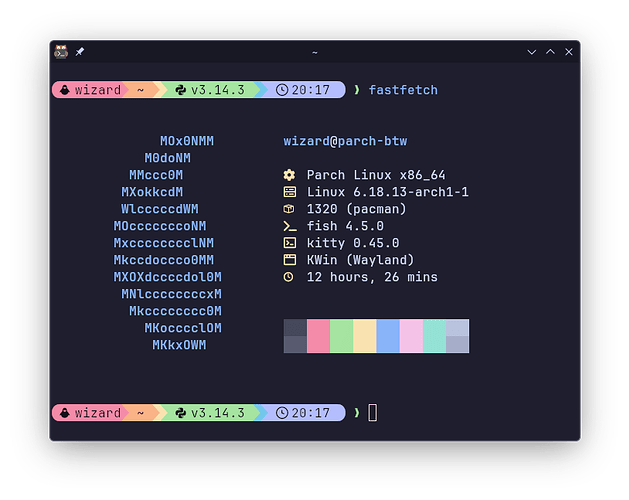Click the teal color swatch
The width and height of the screenshot is (629, 500).
click(434, 336)
